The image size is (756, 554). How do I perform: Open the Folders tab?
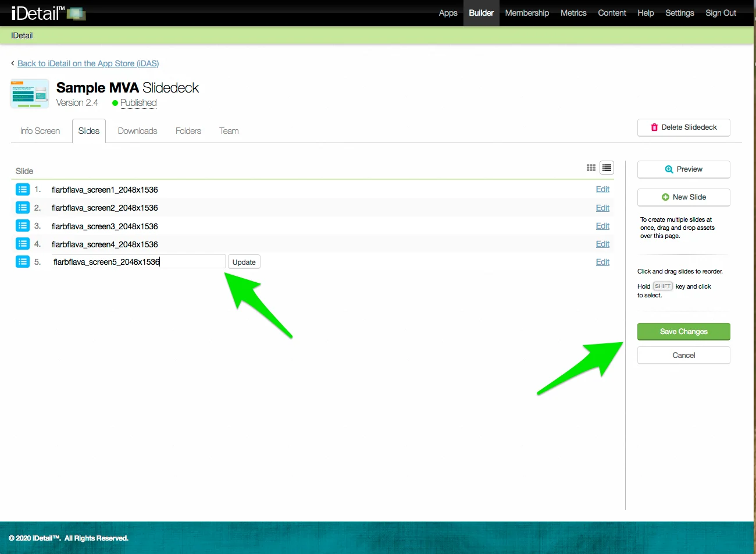point(188,131)
